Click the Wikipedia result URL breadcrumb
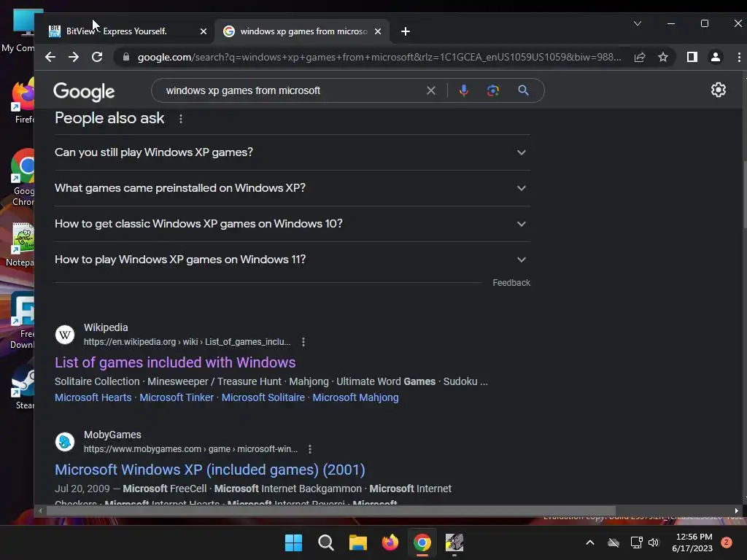 [187, 342]
